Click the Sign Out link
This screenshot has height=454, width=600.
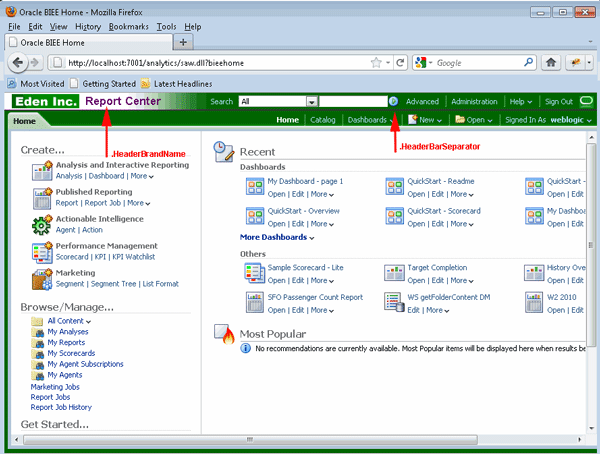pos(559,101)
